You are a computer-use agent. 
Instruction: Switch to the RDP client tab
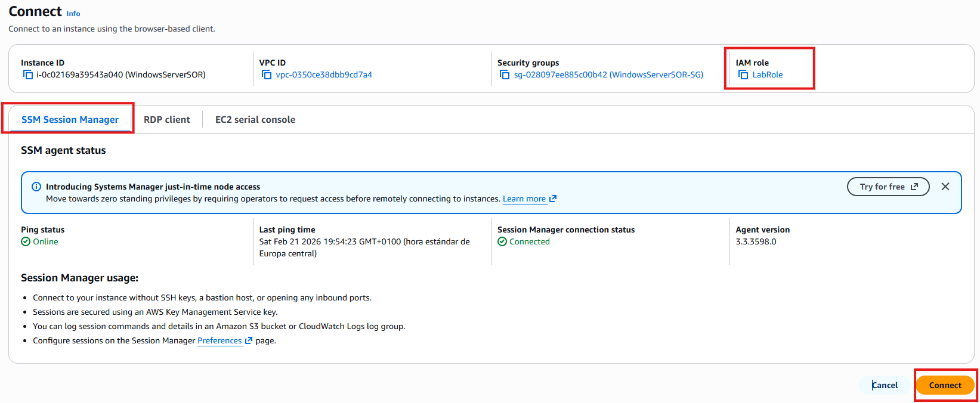pyautogui.click(x=167, y=119)
